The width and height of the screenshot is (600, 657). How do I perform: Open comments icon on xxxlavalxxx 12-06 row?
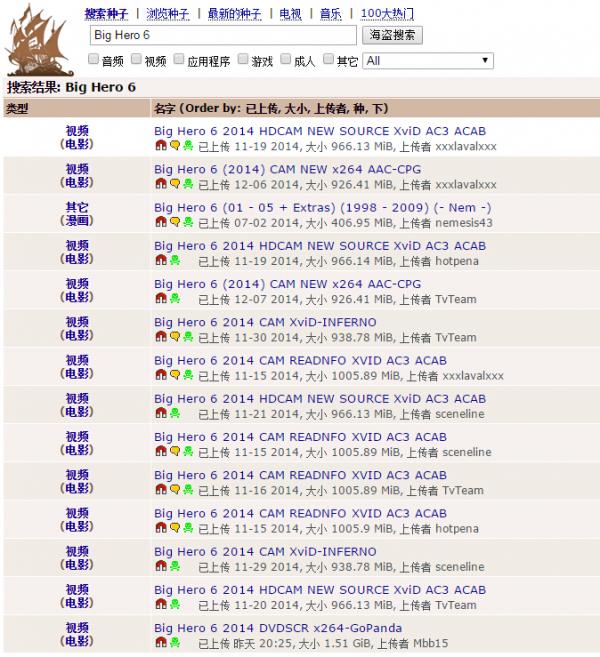175,184
